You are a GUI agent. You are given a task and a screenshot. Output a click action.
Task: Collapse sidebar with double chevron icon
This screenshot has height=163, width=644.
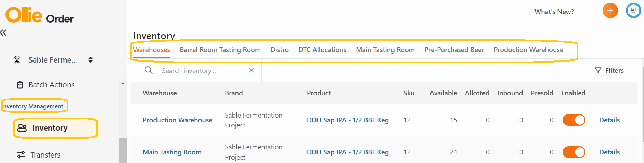pos(3,32)
